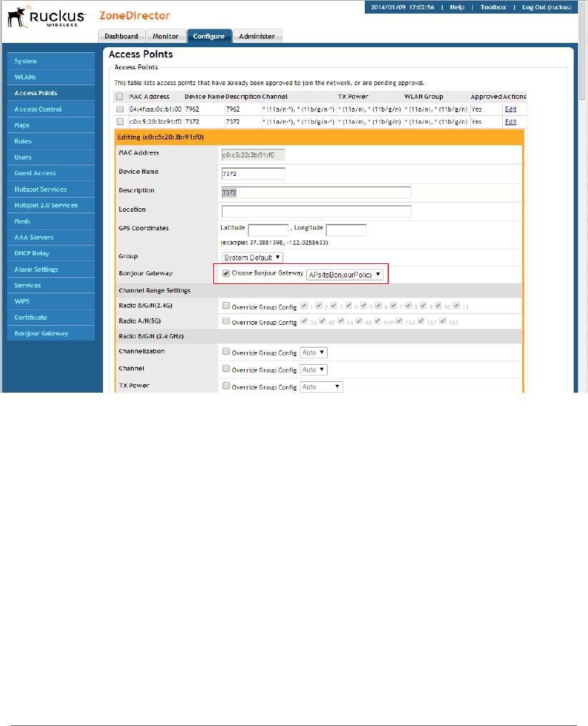Select Access Points in sidebar

(x=51, y=93)
